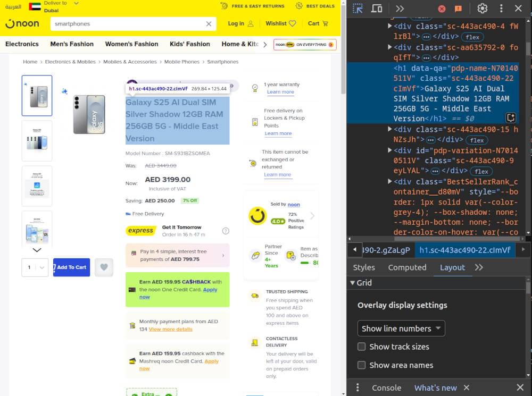Open the Customize DevTools three-dot menu
532x396 pixels.
pos(501,9)
